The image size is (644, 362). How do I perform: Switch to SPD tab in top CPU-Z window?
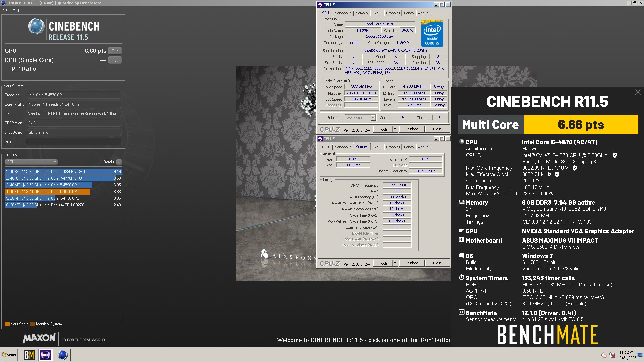(x=377, y=13)
